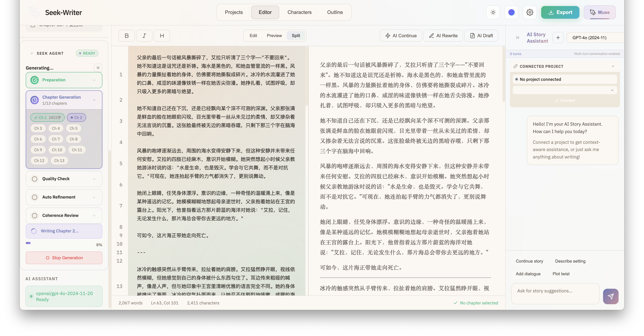Select the Ch 4 chip
The width and height of the screenshot is (644, 336).
pyautogui.click(x=56, y=128)
